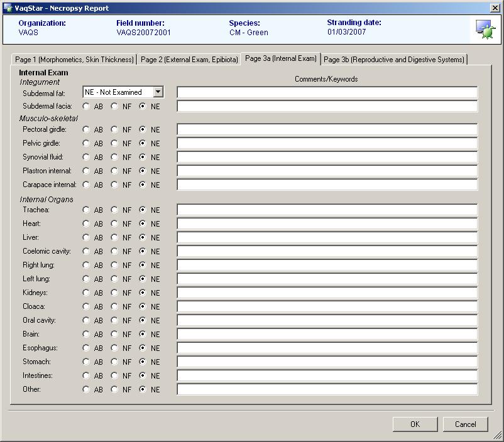
Task: Click the Subdermal fat comments field
Action: tap(327, 92)
